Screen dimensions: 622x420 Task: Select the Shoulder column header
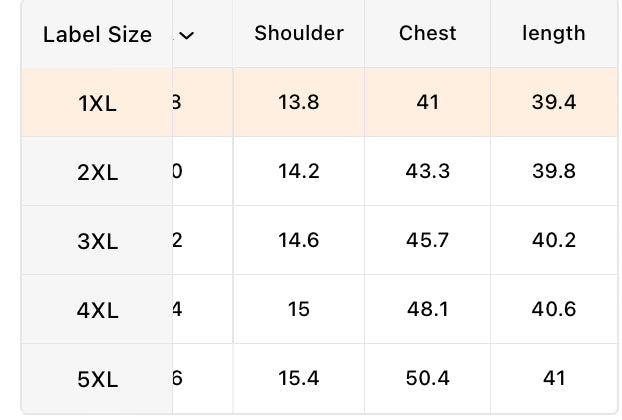[299, 33]
